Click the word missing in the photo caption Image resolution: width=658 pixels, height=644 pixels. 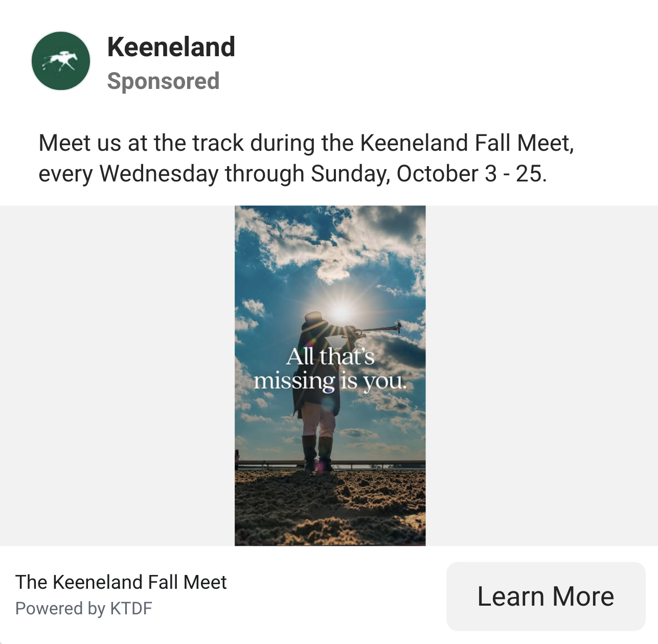[294, 382]
